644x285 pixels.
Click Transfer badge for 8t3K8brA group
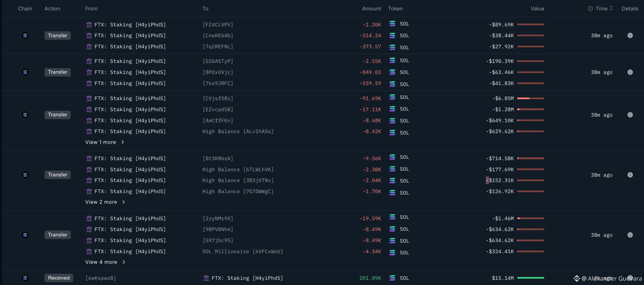point(58,175)
